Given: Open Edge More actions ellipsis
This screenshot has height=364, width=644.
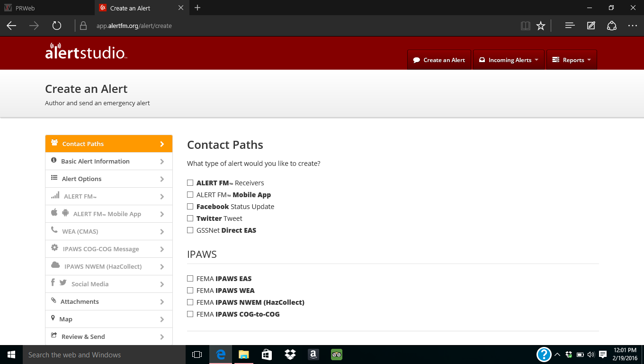Looking at the screenshot, I should tap(633, 26).
